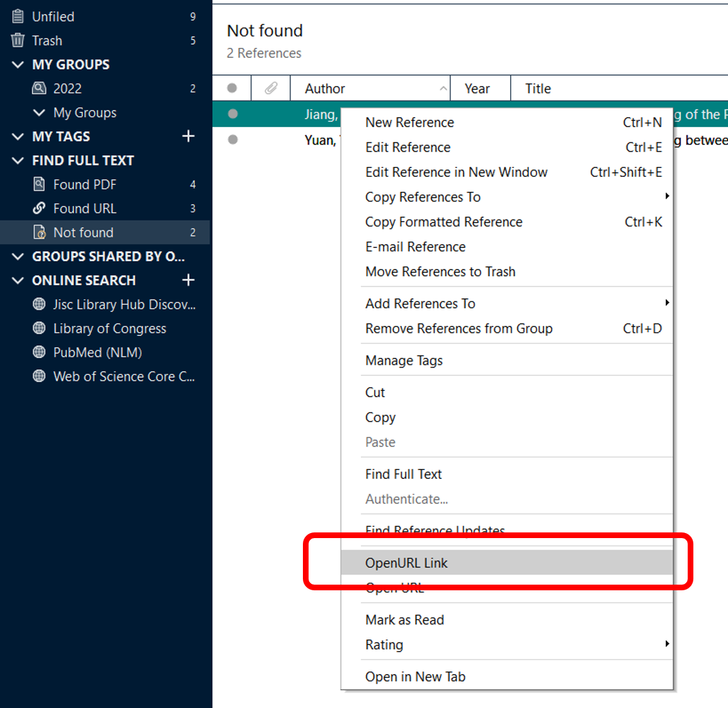The height and width of the screenshot is (708, 728).
Task: Open the Rating submenu
Action: (507, 645)
